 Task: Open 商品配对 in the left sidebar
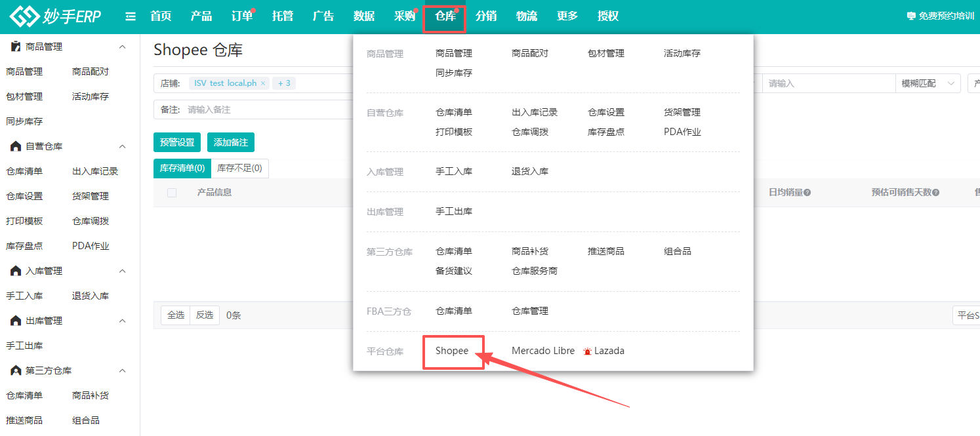[x=91, y=71]
